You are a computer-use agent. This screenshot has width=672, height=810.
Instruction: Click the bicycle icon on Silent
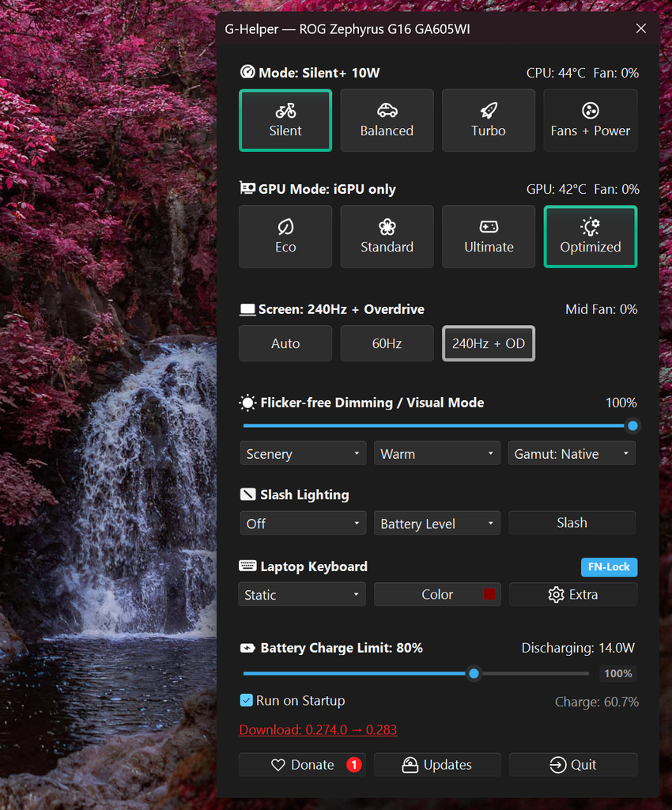285,110
